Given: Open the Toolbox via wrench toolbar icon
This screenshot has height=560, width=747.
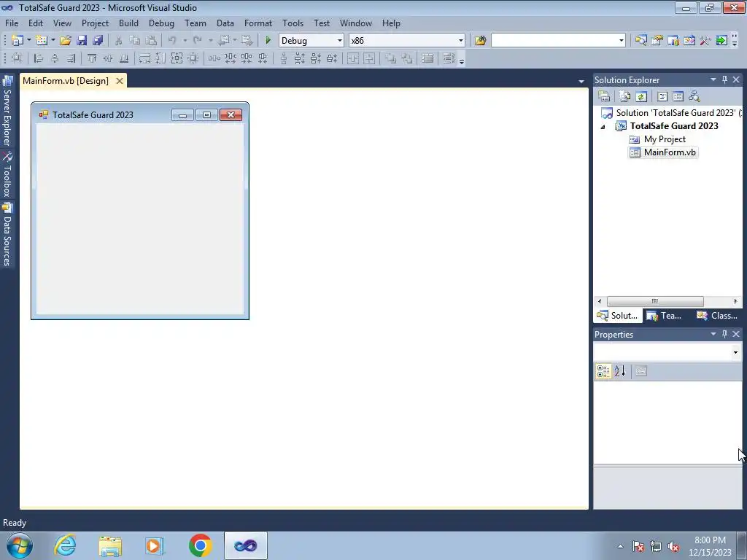Looking at the screenshot, I should click(x=705, y=41).
